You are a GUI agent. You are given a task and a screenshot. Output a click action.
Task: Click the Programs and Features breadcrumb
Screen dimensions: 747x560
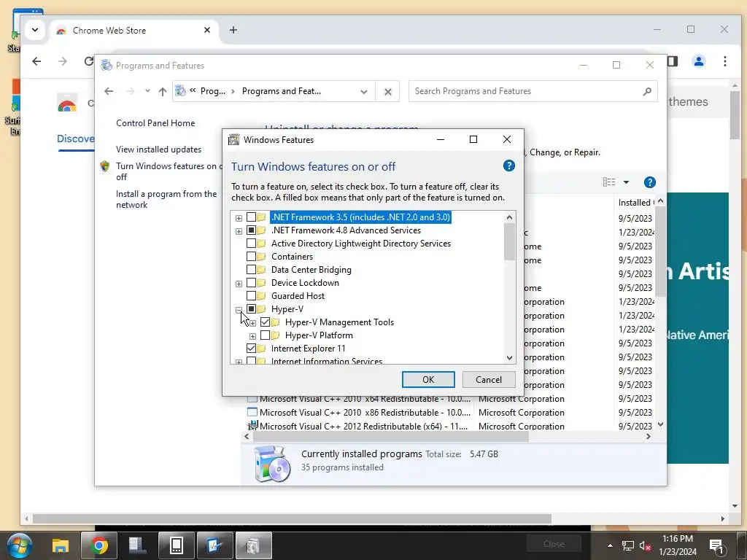click(x=281, y=91)
